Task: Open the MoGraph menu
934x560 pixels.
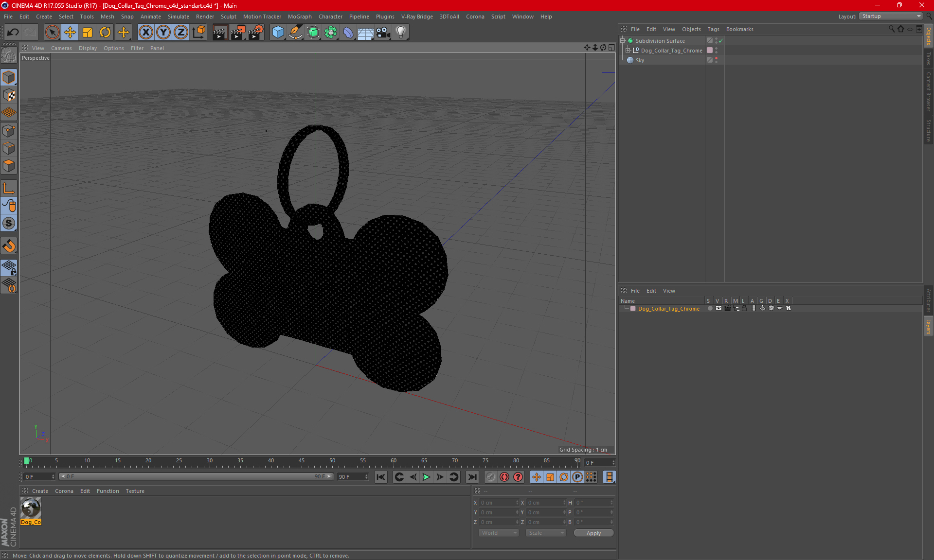Action: coord(300,17)
